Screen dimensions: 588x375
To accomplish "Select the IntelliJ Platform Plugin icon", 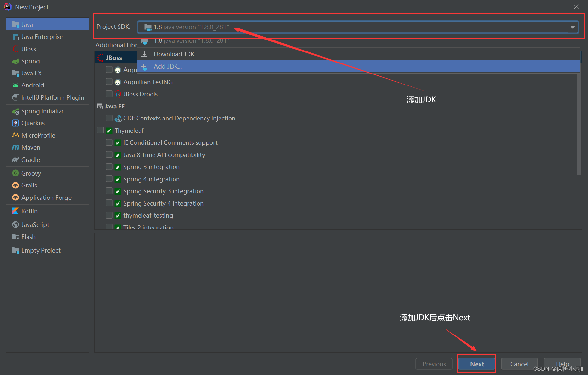I will (x=16, y=97).
